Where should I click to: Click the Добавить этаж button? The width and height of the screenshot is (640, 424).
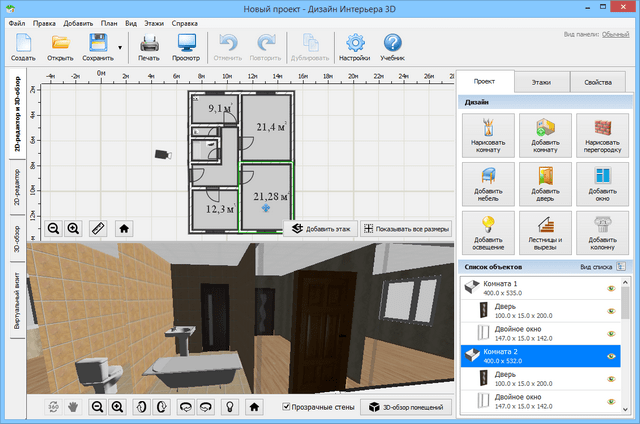(319, 229)
